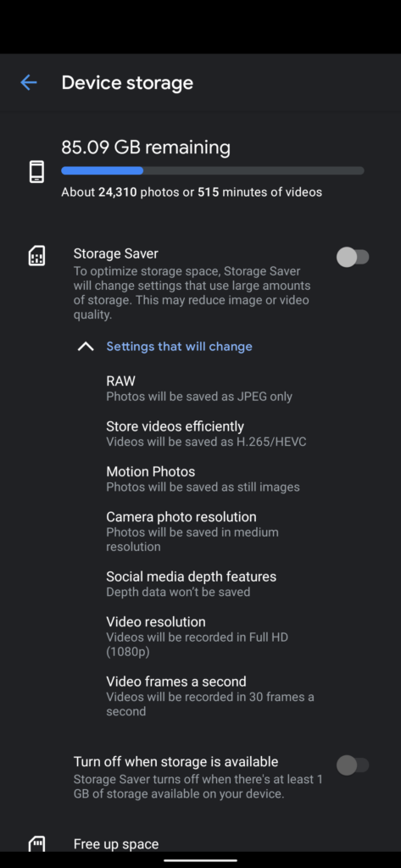Tap the phone storage icon
Viewport: 401px width, 868px height.
[x=36, y=171]
